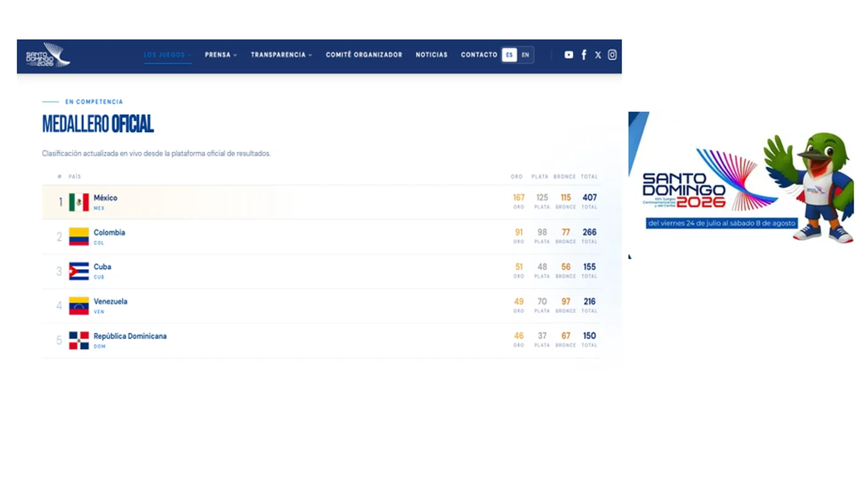This screenshot has width=868, height=488.
Task: Select the Venezuela country name
Action: tap(110, 301)
